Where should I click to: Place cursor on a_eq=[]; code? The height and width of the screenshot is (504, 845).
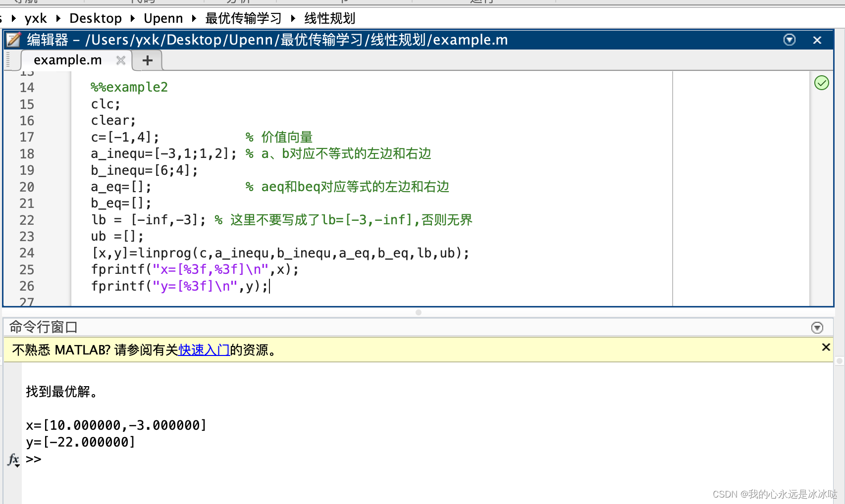point(121,187)
